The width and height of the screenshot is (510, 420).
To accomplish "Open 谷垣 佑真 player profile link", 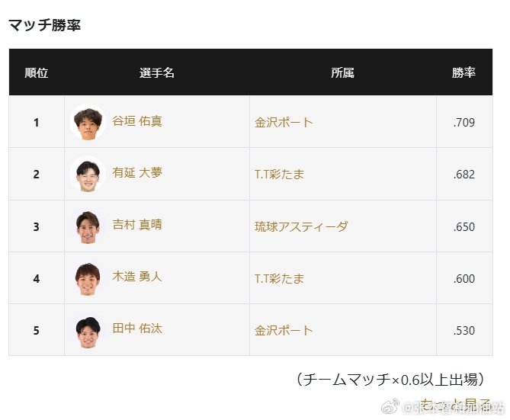I will 137,121.
